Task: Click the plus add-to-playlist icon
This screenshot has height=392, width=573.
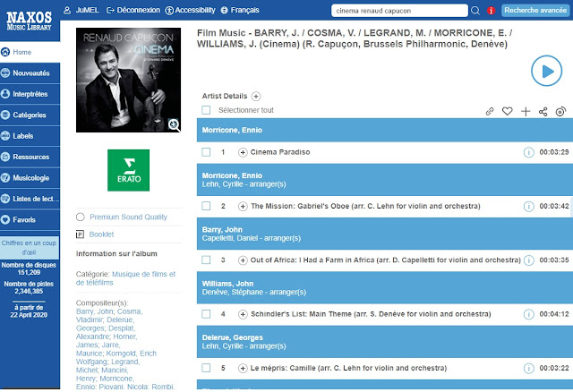Action: pyautogui.click(x=526, y=112)
